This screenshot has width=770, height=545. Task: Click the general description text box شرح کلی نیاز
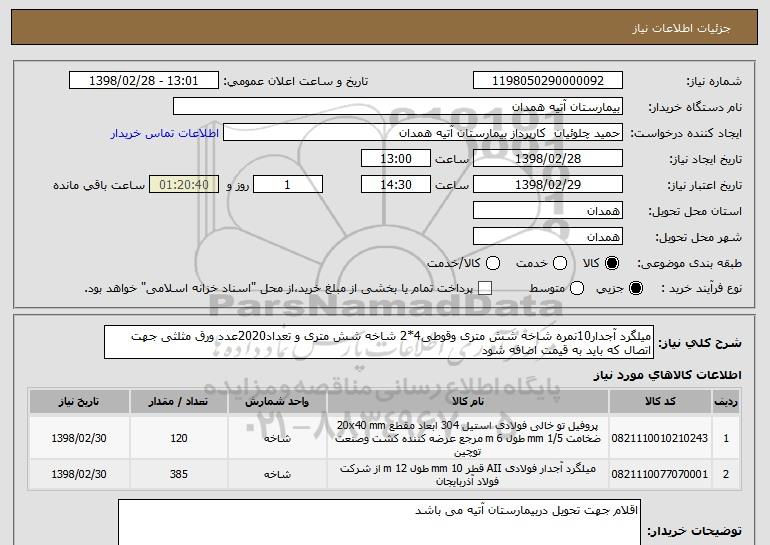tap(379, 342)
